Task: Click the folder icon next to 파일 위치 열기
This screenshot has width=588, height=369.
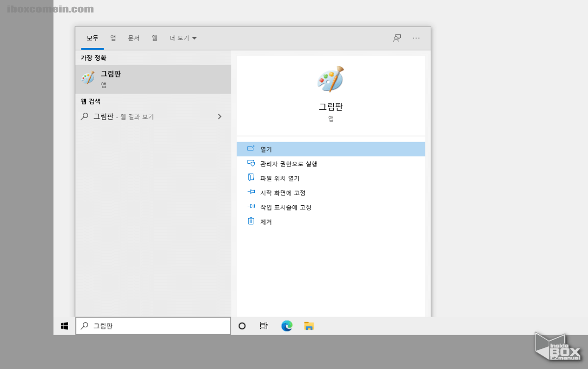Action: point(251,178)
